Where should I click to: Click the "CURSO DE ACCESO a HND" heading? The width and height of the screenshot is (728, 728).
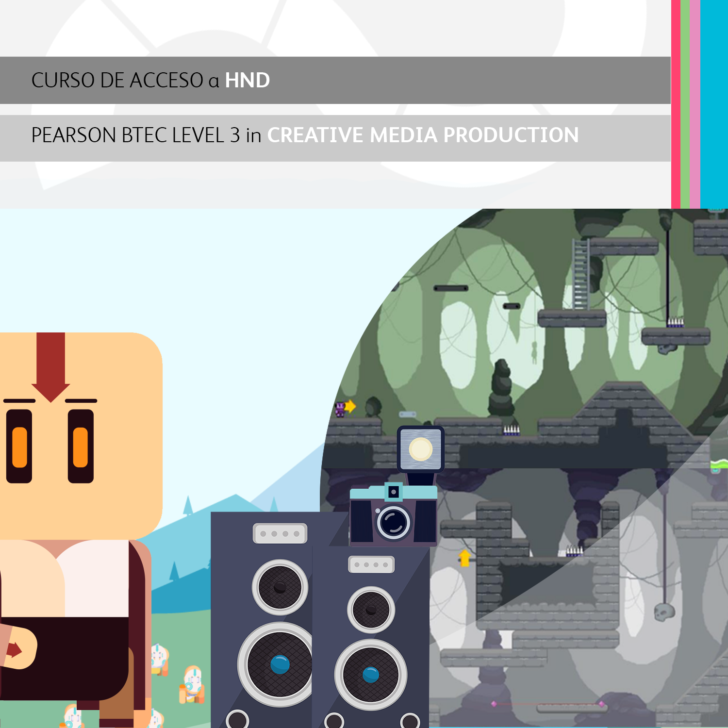pos(150,81)
